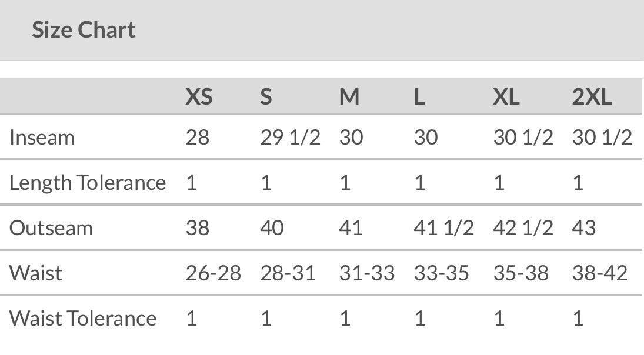The height and width of the screenshot is (355, 644).
Task: Click the 38-42 waist range
Action: tap(599, 273)
